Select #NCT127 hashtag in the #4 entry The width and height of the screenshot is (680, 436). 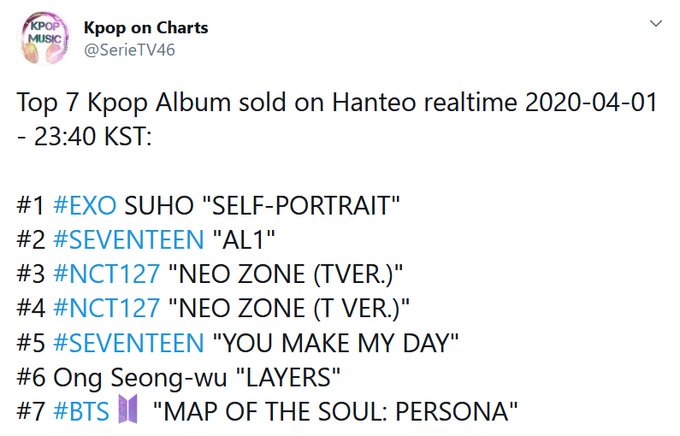106,308
